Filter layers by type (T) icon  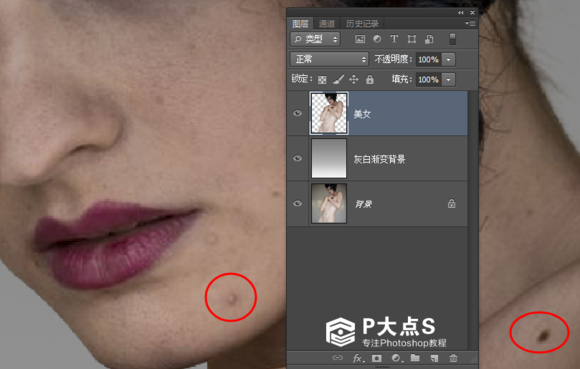coord(394,39)
